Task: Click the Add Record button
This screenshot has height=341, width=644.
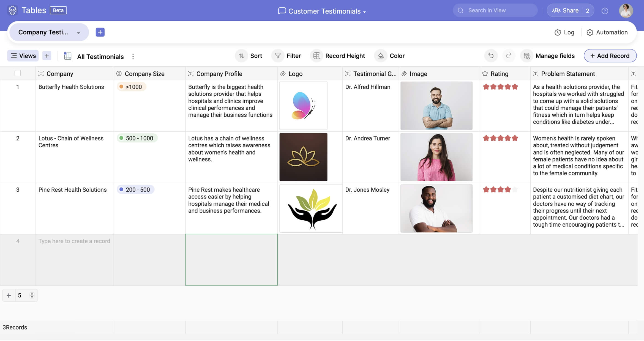Action: click(610, 56)
